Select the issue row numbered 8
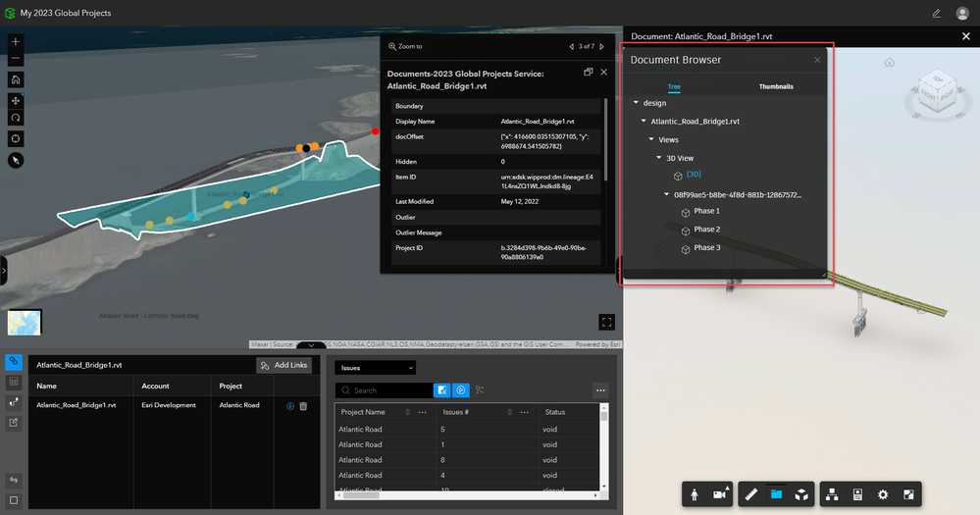This screenshot has height=515, width=980. point(467,460)
